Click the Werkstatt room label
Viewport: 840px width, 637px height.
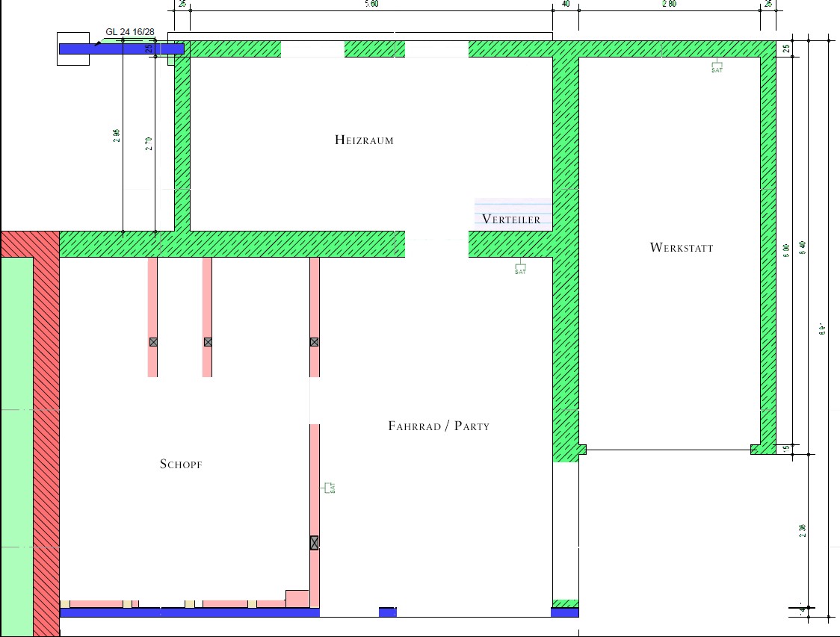click(681, 247)
